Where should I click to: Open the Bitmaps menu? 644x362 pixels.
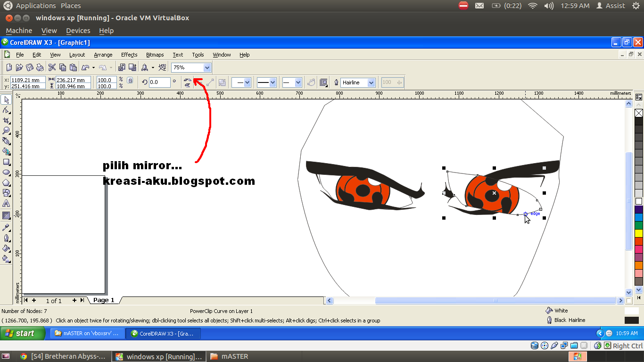point(155,55)
